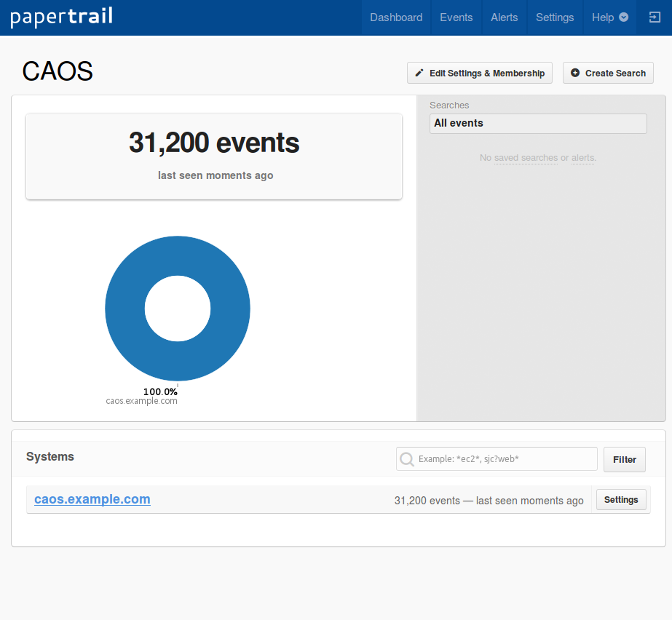The height and width of the screenshot is (620, 672).
Task: Select Settings in the top navigation bar
Action: pyautogui.click(x=555, y=17)
